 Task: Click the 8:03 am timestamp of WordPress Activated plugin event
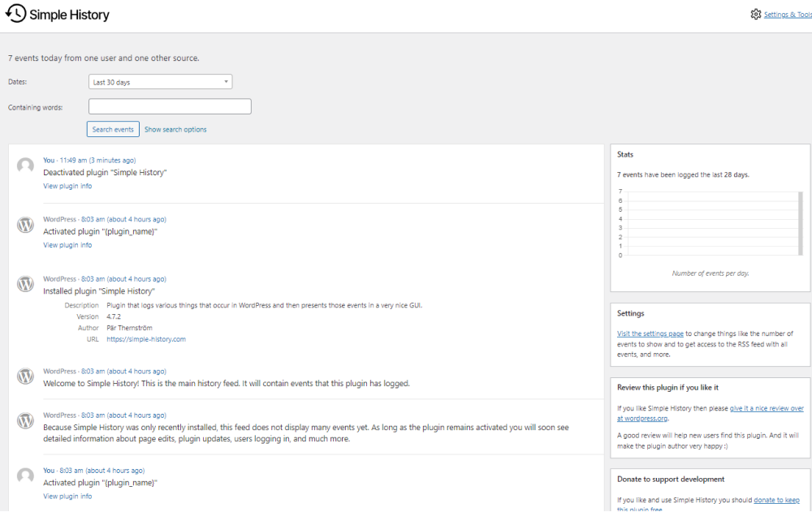tap(123, 220)
